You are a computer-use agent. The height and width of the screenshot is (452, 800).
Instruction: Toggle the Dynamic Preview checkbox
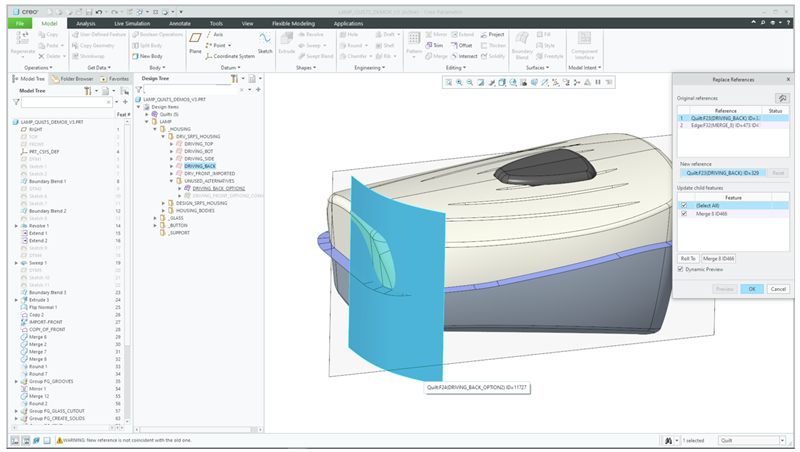680,269
